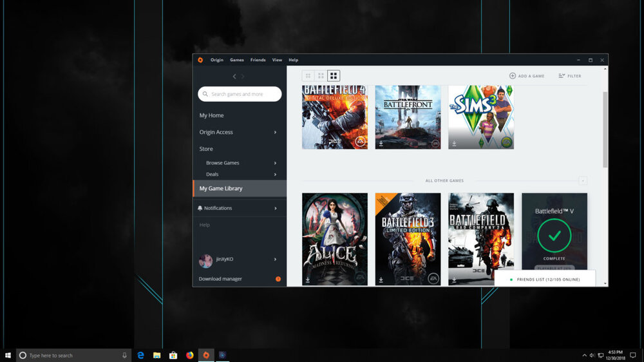Open Firefox from the Windows taskbar

coord(189,355)
